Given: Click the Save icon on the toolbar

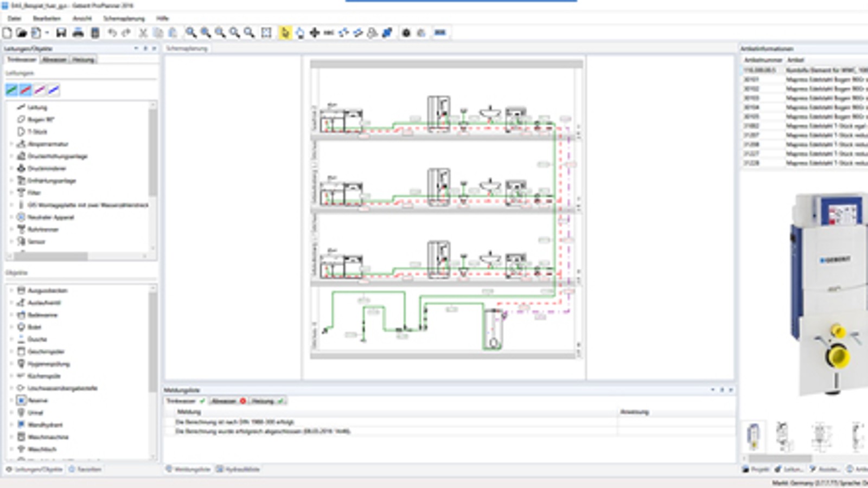Looking at the screenshot, I should coord(62,32).
